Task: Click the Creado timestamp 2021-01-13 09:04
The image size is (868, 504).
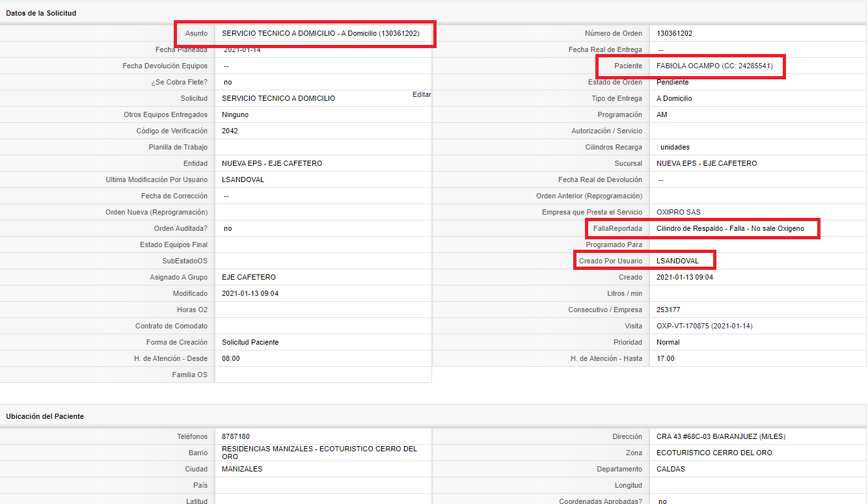Action: [x=685, y=277]
